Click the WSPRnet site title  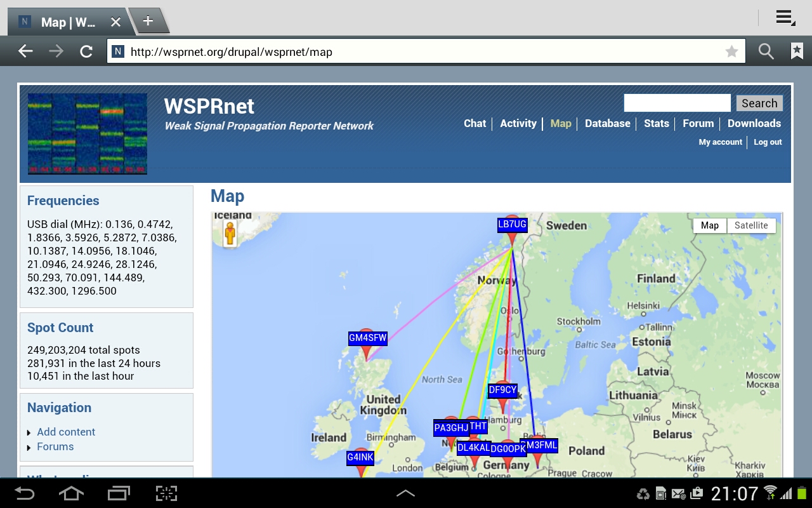209,106
